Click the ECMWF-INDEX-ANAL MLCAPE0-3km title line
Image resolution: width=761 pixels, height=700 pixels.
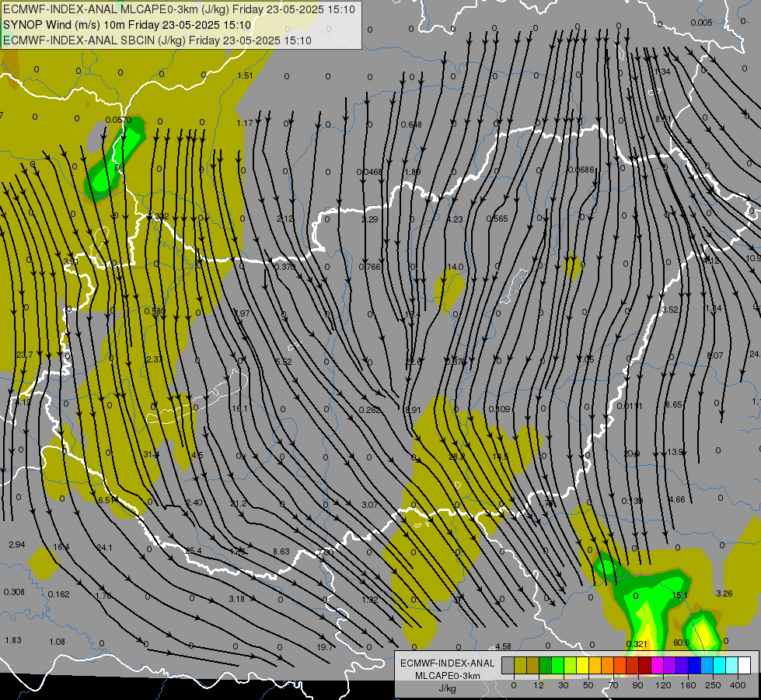[179, 9]
